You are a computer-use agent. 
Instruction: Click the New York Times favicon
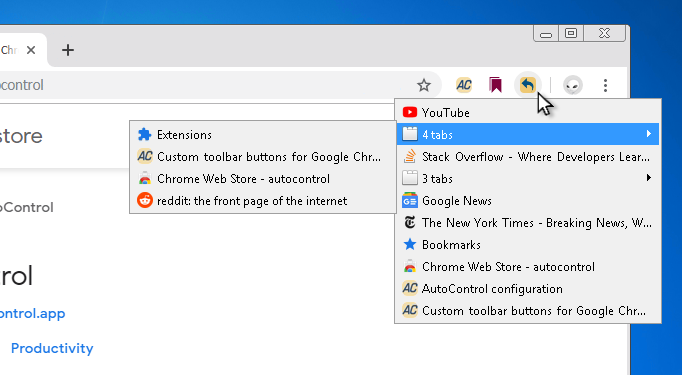(410, 222)
